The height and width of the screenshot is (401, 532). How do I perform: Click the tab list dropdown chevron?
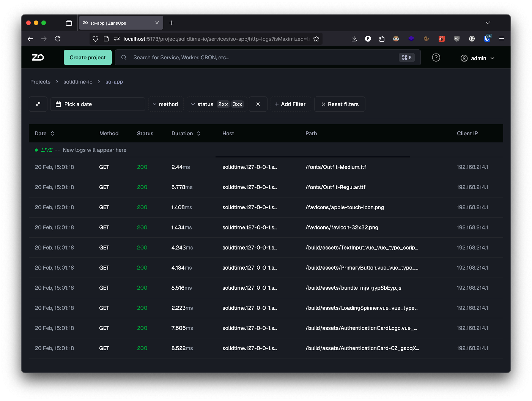pos(488,23)
